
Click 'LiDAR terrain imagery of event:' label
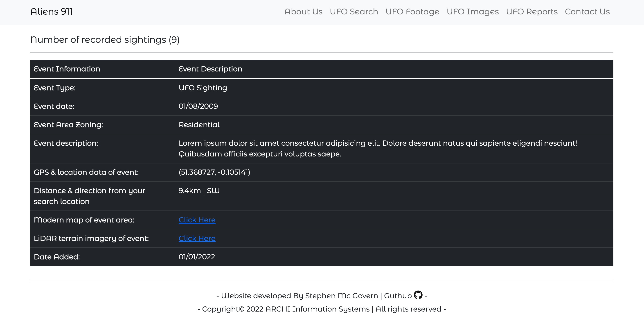tap(91, 238)
